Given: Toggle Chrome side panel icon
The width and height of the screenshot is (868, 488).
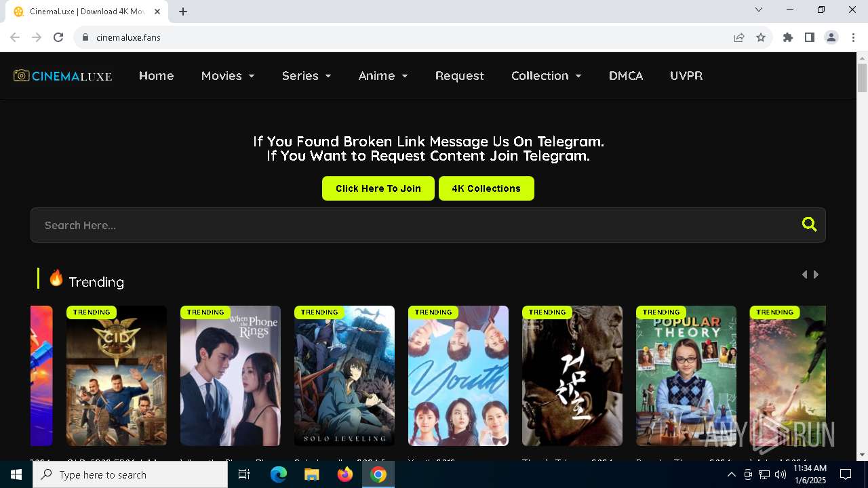Looking at the screenshot, I should 810,37.
